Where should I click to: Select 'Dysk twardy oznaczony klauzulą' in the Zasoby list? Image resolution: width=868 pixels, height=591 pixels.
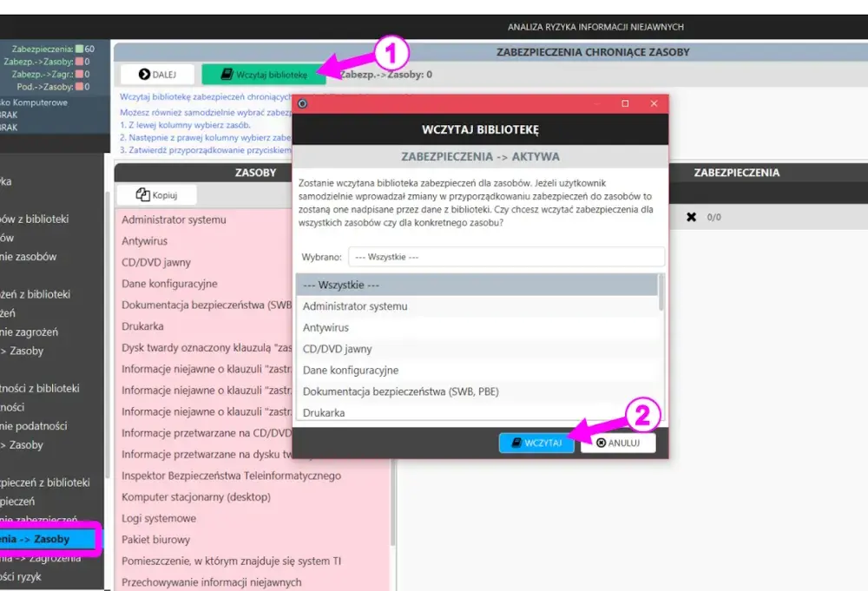[204, 347]
